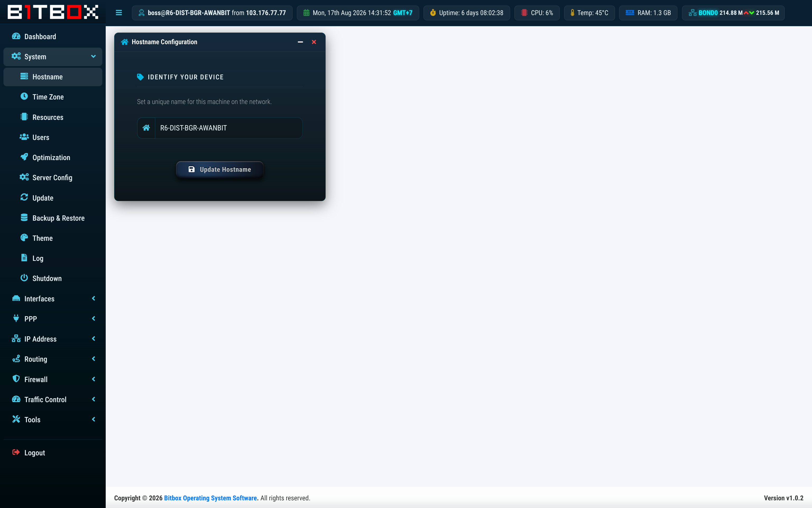Expand the Tools menu chevron
This screenshot has width=812, height=508.
[93, 419]
